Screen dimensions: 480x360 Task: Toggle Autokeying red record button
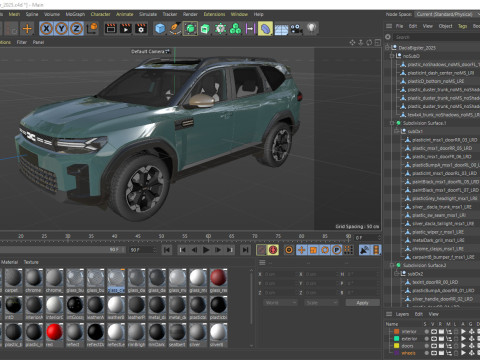[273, 250]
